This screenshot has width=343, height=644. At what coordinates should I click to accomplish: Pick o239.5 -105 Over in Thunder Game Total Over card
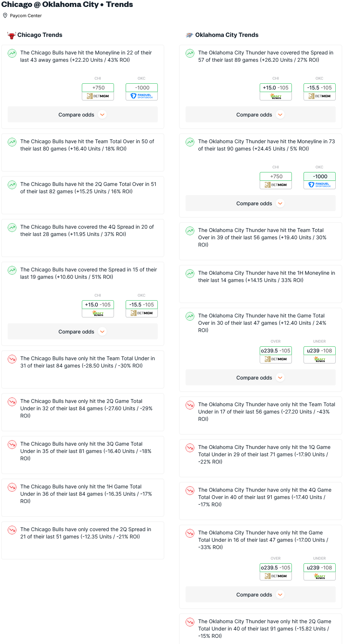coord(276,351)
